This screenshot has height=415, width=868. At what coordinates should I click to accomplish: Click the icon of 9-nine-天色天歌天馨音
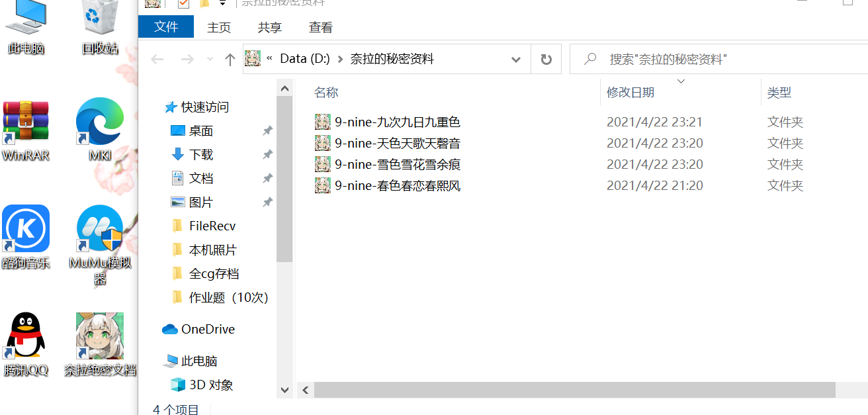click(322, 143)
